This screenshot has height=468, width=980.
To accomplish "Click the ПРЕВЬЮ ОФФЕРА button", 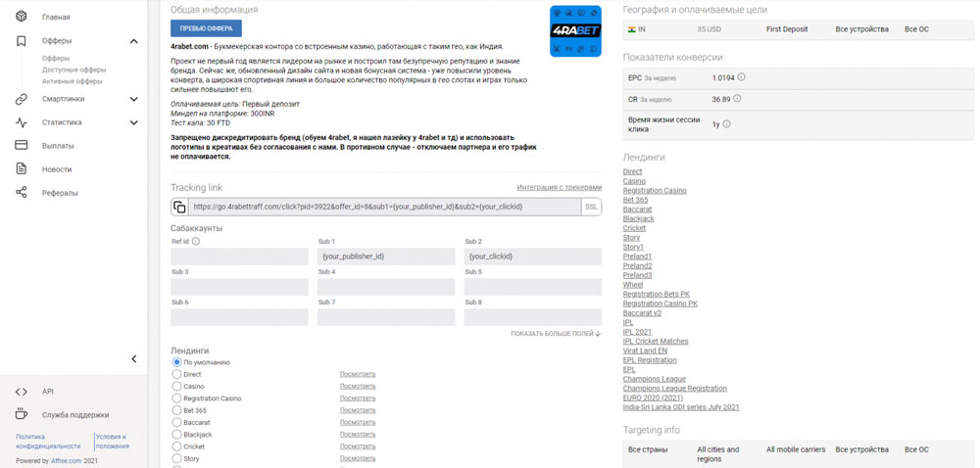I will pos(206,28).
